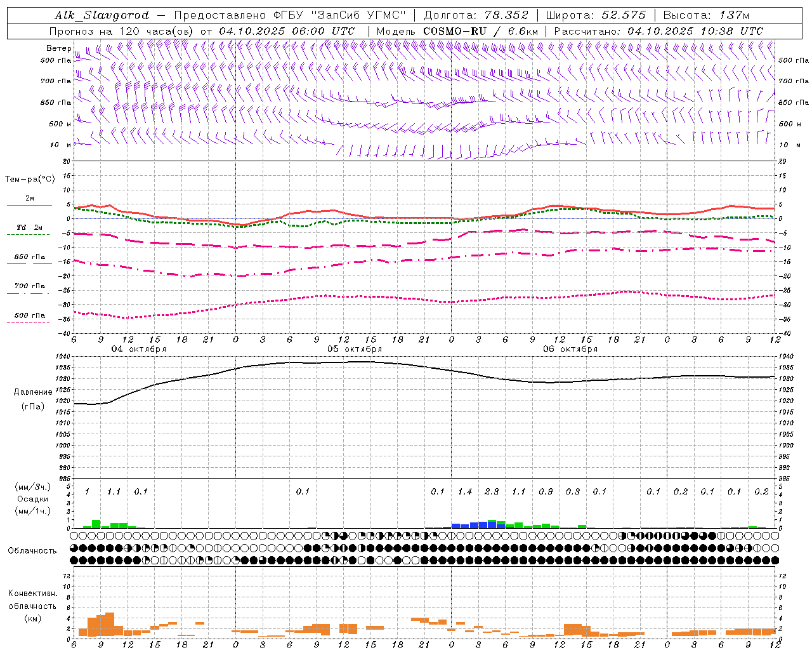The image size is (812, 650).
Task: Click the red 2м temperature legend line
Action: click(x=29, y=205)
